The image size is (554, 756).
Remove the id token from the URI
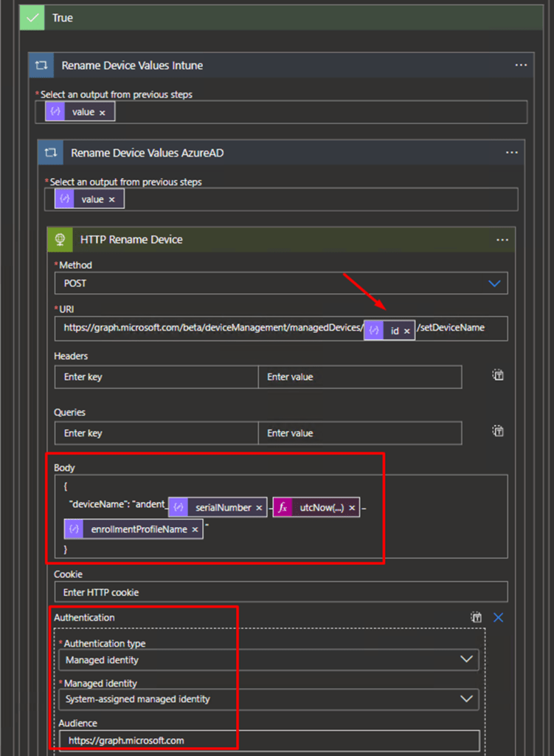point(406,331)
